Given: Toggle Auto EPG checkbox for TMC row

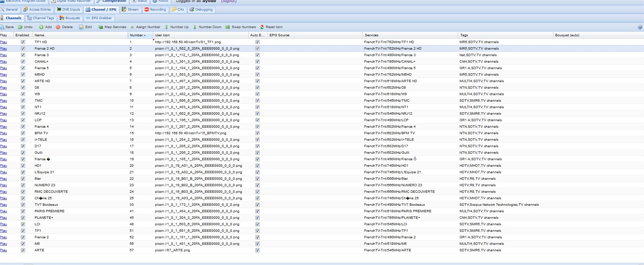Looking at the screenshot, I should pos(258,101).
